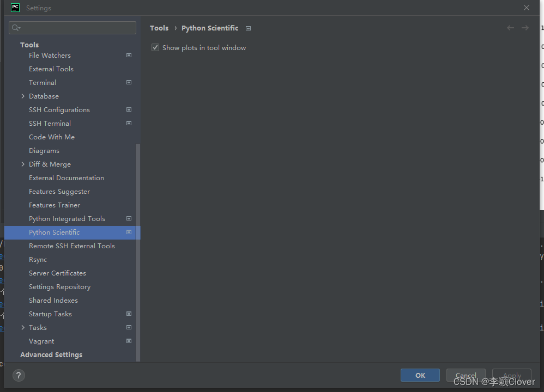Click the project-level icon beside Vagrant

pos(129,341)
